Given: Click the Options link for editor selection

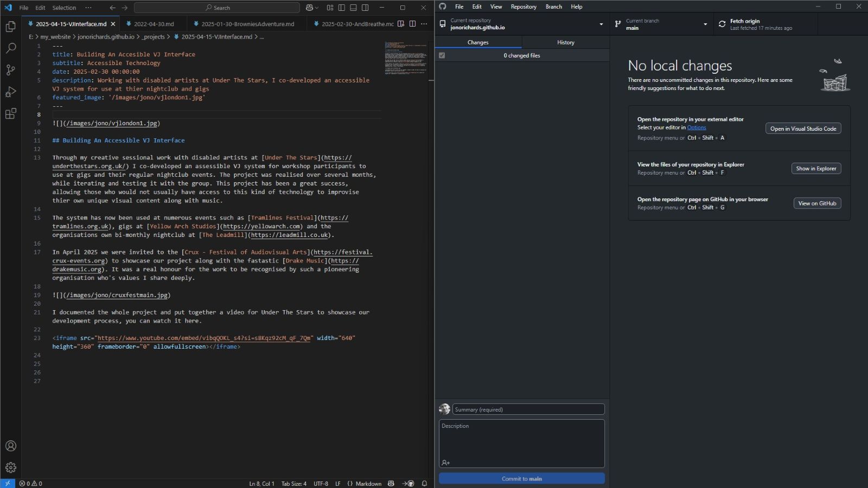Looking at the screenshot, I should pos(696,127).
